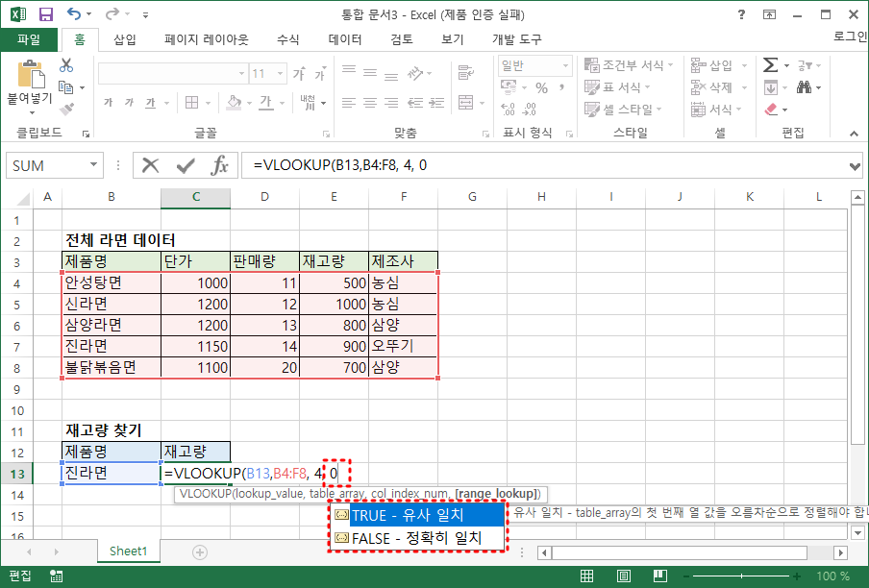Click the Find binoculars icon
869x588 pixels.
805,86
